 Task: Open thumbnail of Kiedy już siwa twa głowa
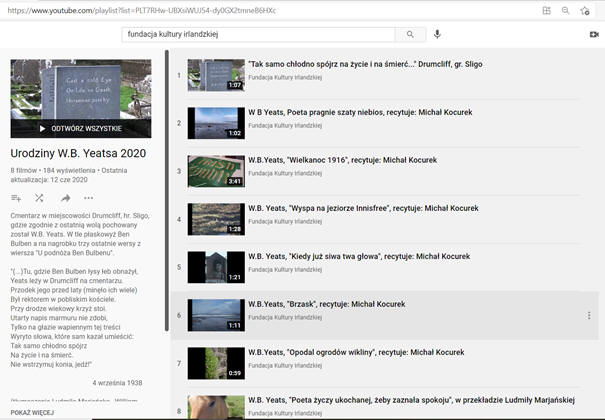216,267
